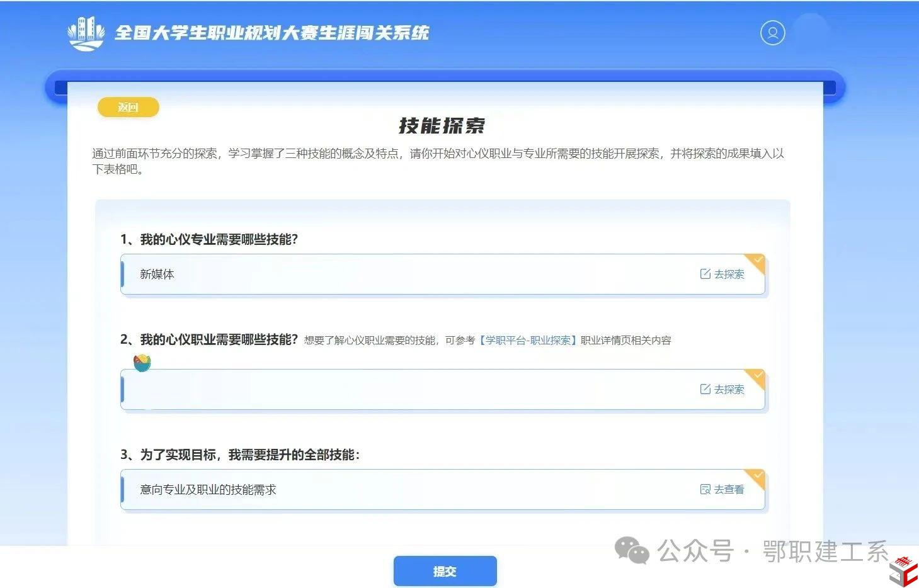Click the 返回 back button

click(128, 107)
